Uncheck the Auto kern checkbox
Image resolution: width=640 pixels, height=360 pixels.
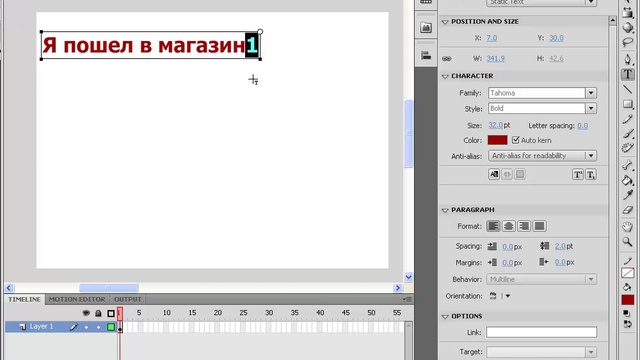(x=516, y=140)
